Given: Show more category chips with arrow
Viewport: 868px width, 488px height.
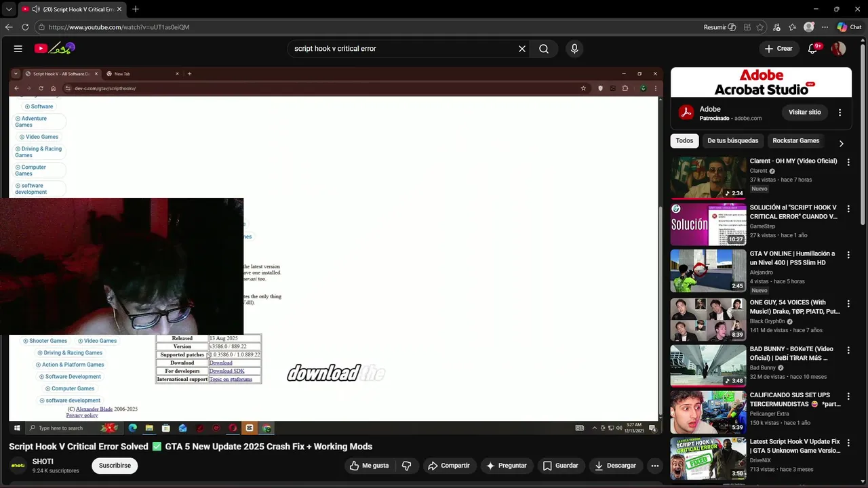Looking at the screenshot, I should click(x=842, y=143).
